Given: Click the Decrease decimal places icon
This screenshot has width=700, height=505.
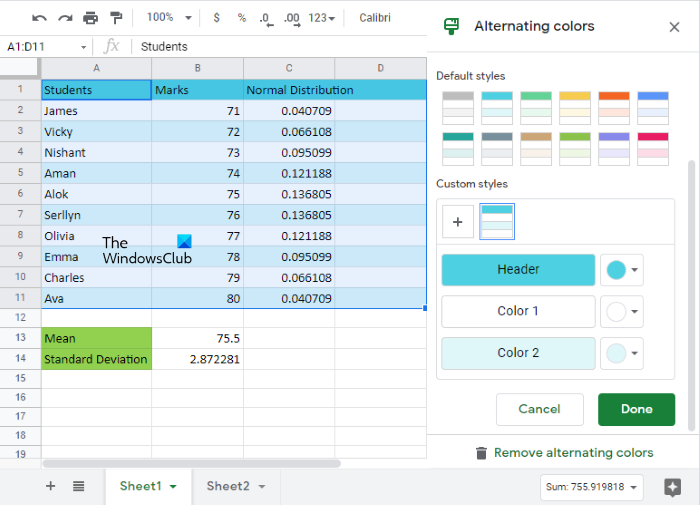Looking at the screenshot, I should [266, 18].
